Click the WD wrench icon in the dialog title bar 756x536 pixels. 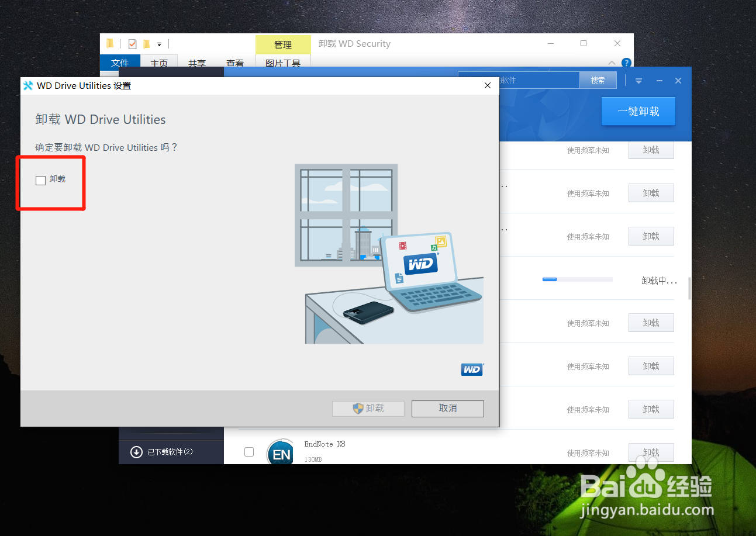pyautogui.click(x=28, y=85)
